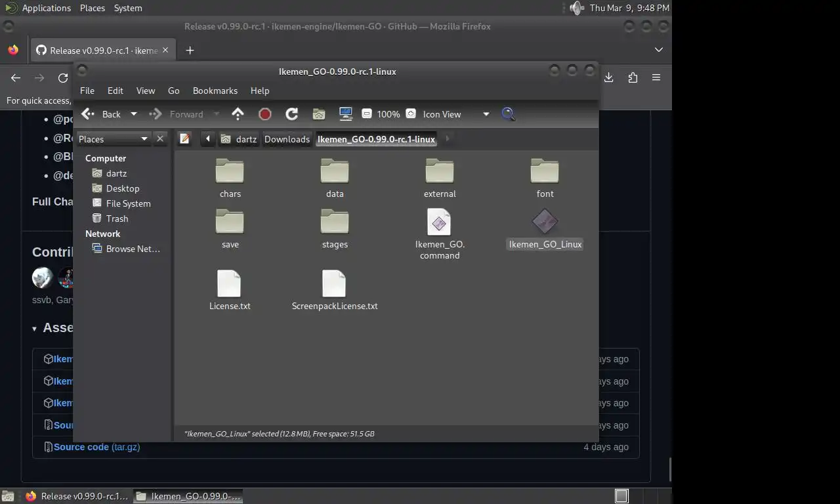Viewport: 840px width, 504px height.
Task: Reload the Firefox page
Action: 63,77
